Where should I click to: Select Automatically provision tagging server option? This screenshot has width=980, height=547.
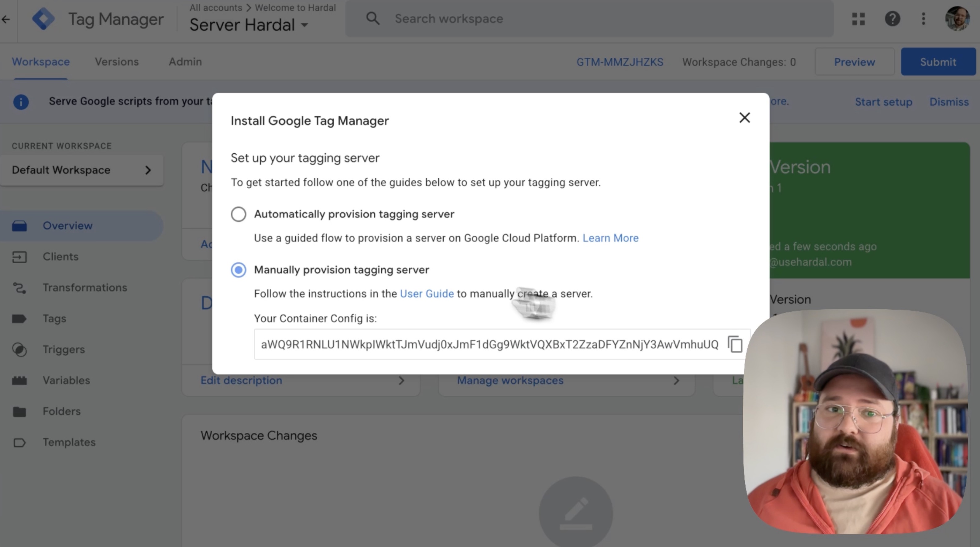pos(239,215)
